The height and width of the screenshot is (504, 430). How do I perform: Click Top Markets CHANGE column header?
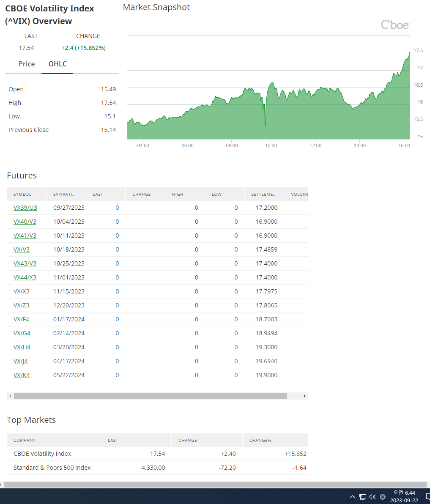click(x=207, y=440)
